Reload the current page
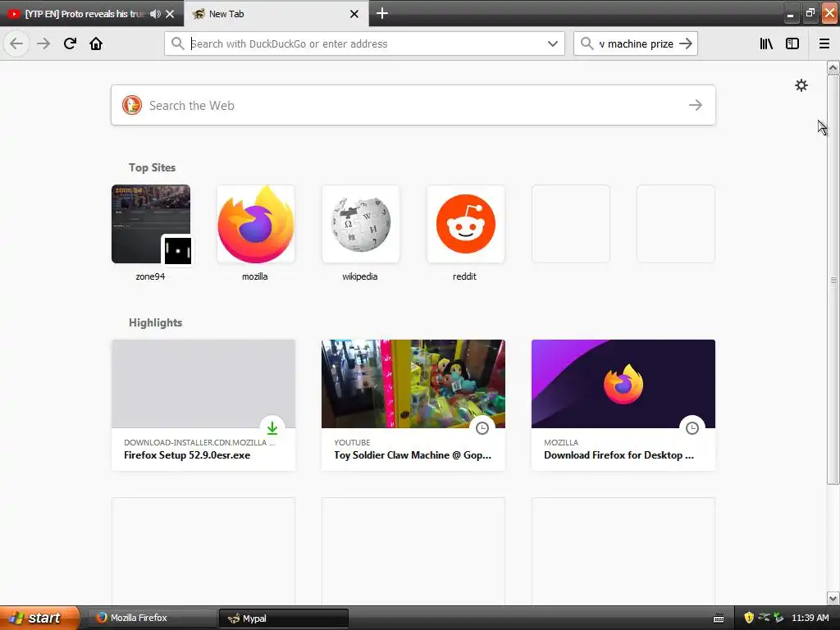 [x=70, y=43]
